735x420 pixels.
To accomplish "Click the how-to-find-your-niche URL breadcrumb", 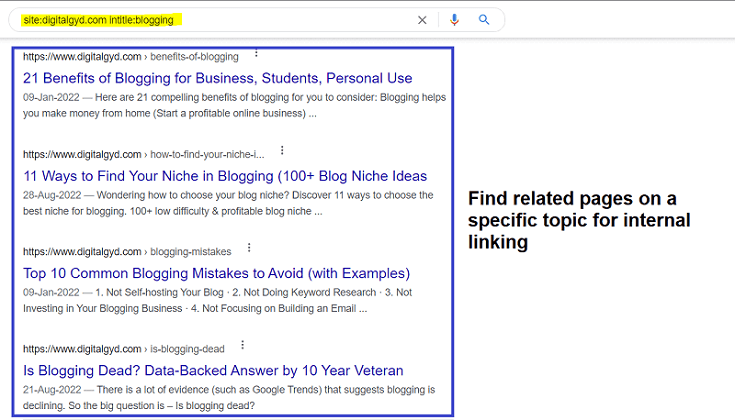I will pos(143,154).
